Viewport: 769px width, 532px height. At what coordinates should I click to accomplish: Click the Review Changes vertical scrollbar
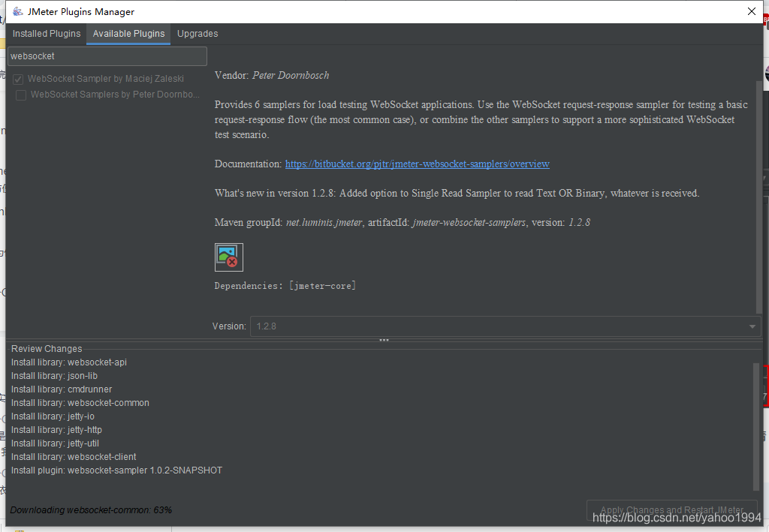[x=756, y=426]
